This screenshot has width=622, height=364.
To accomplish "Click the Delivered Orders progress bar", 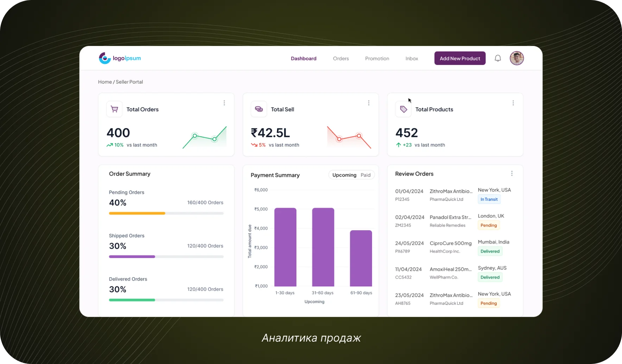I will [x=166, y=300].
